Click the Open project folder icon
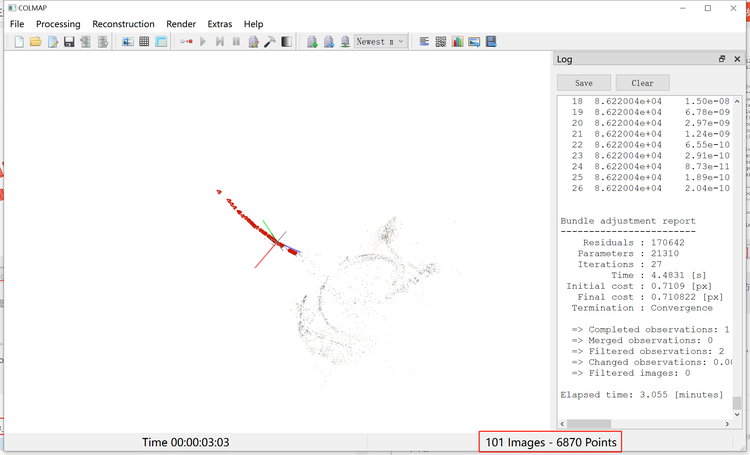 point(35,42)
